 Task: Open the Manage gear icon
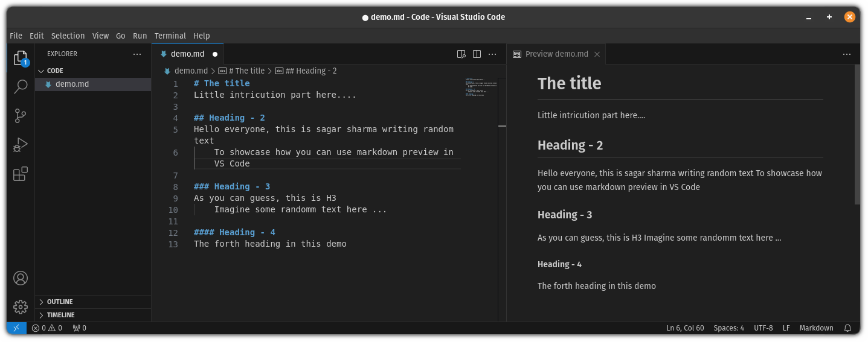[21, 307]
